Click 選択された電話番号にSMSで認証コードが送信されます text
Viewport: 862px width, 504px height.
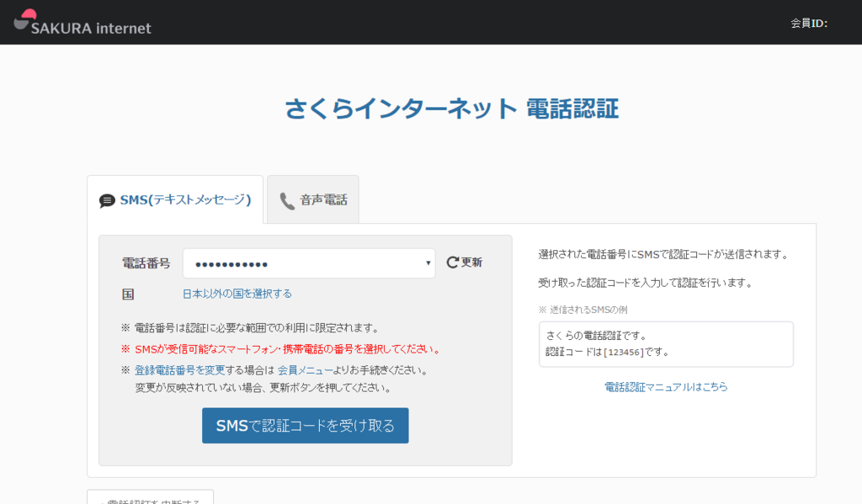tap(665, 254)
